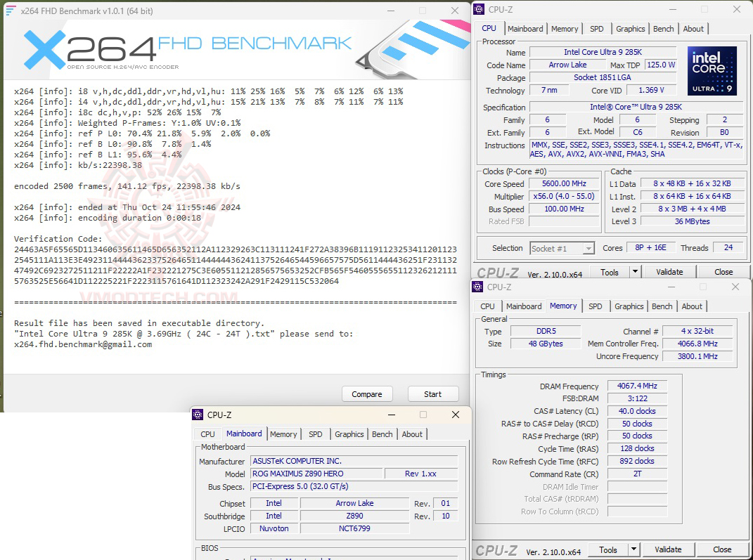Click the Code Name value Arrow Lake
Screen dimensions: 753x560
tap(567, 65)
